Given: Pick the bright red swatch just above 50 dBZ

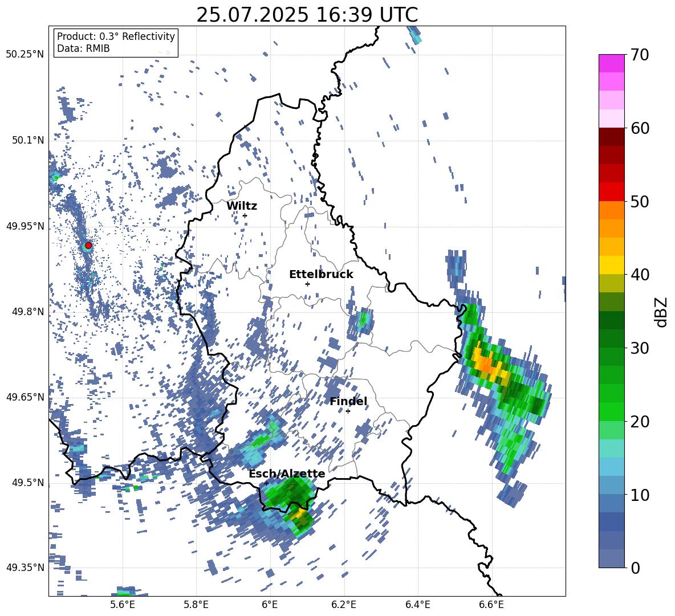Looking at the screenshot, I should tap(611, 192).
